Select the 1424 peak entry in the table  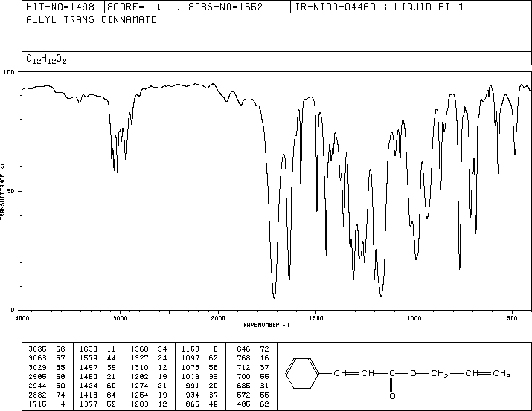click(97, 386)
